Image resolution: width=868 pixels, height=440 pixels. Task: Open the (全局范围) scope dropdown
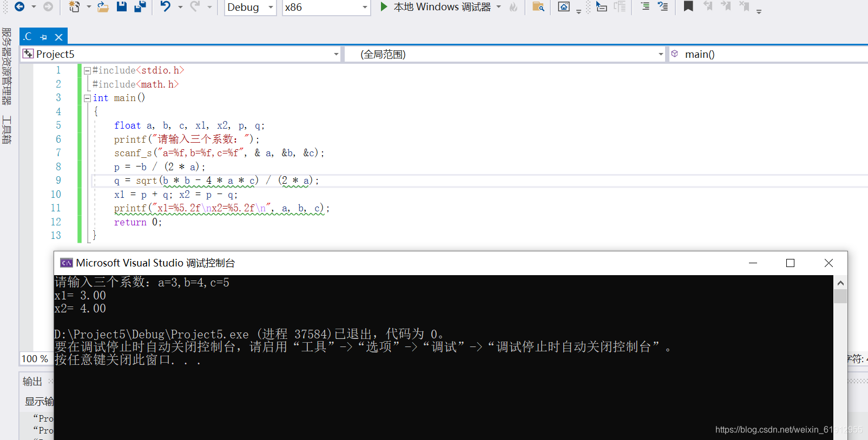click(x=505, y=54)
